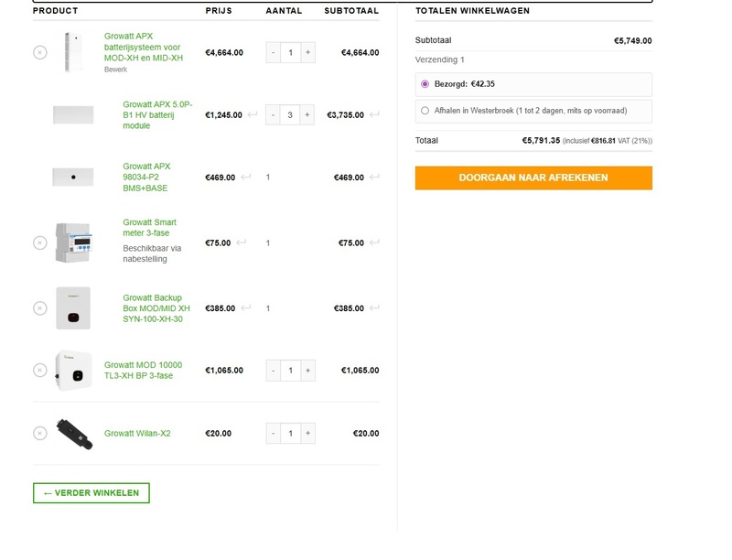The image size is (732, 560).
Task: Remove Growatt Smart meter 3-fase item
Action: coord(39,242)
